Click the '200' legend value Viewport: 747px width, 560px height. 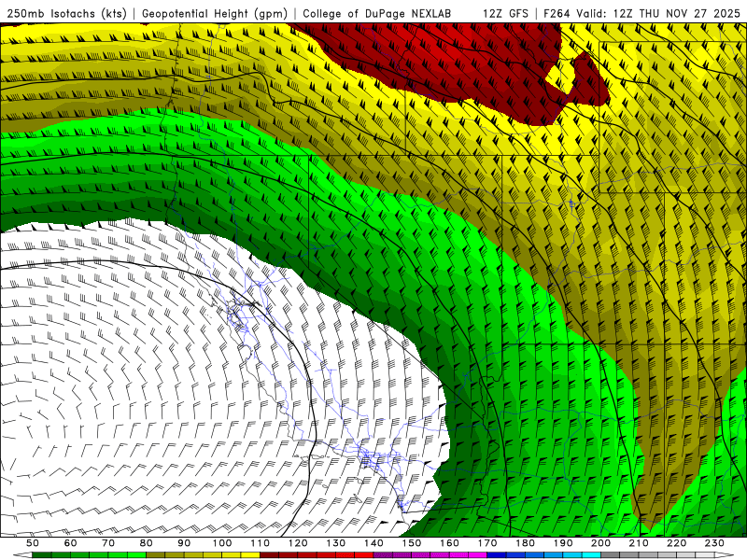tap(600, 543)
